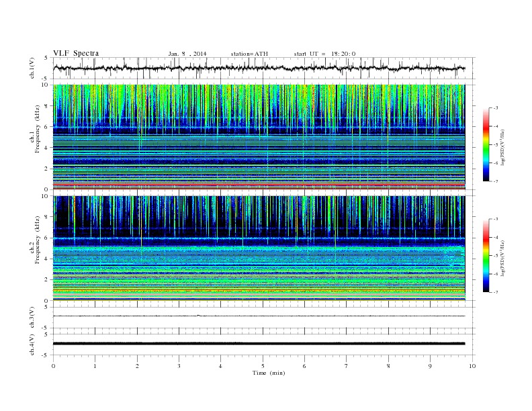Click time axis tick label "0"
The image size is (532, 411).
(53, 366)
